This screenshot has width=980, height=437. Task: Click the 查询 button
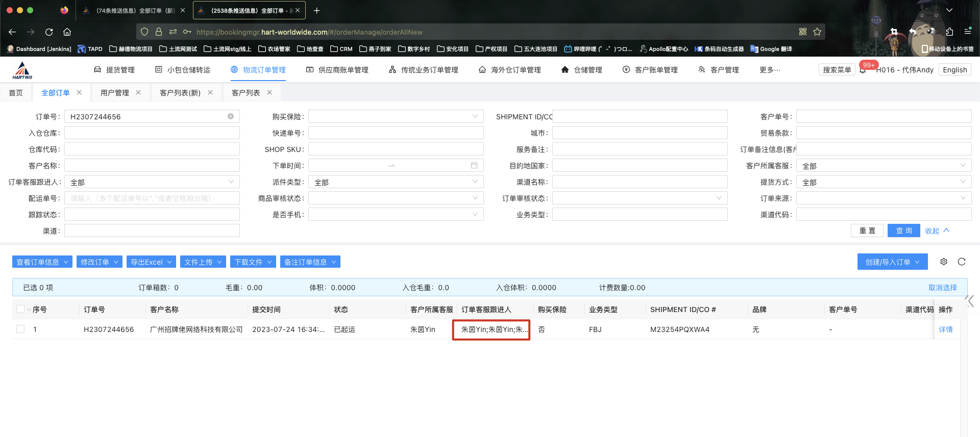pos(903,231)
